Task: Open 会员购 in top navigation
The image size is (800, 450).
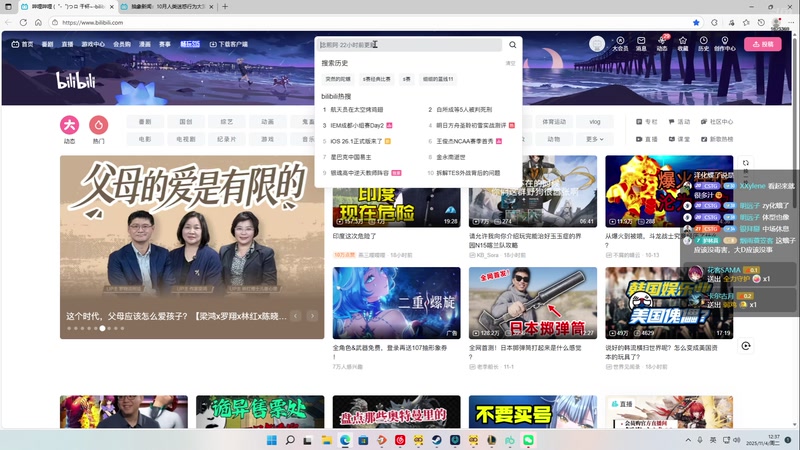Action: tap(122, 44)
